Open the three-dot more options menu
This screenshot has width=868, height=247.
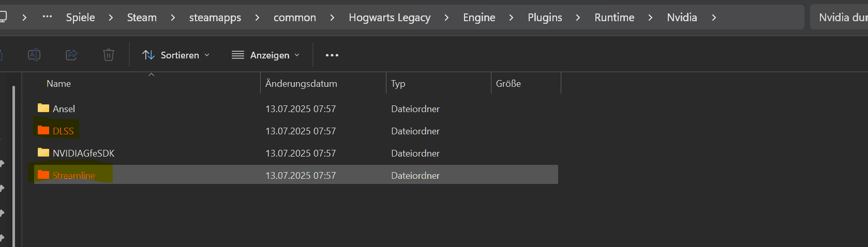tap(332, 55)
